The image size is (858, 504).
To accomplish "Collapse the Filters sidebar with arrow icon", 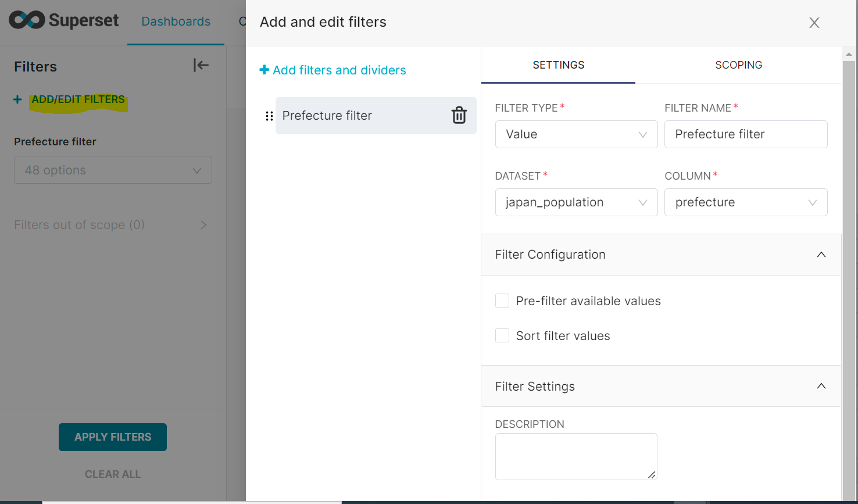I will click(x=201, y=66).
